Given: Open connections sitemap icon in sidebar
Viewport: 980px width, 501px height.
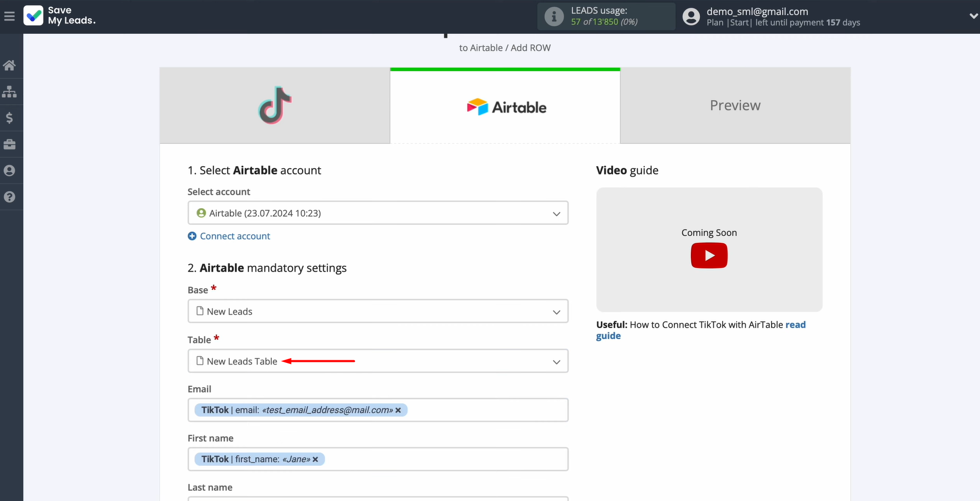Looking at the screenshot, I should coord(9,92).
